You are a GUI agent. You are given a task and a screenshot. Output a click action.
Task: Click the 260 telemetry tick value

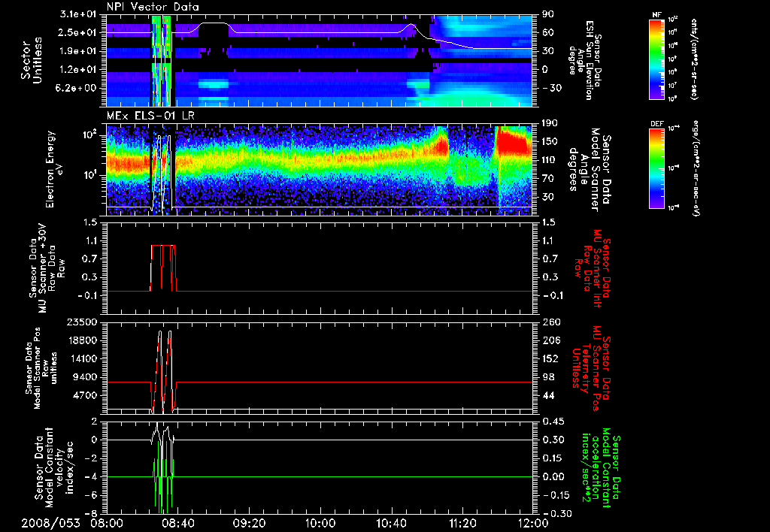pyautogui.click(x=550, y=322)
